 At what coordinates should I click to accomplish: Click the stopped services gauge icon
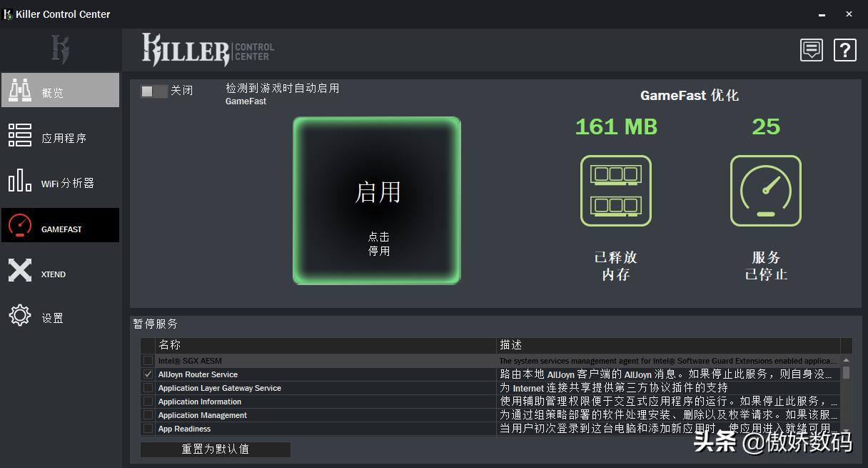765,191
